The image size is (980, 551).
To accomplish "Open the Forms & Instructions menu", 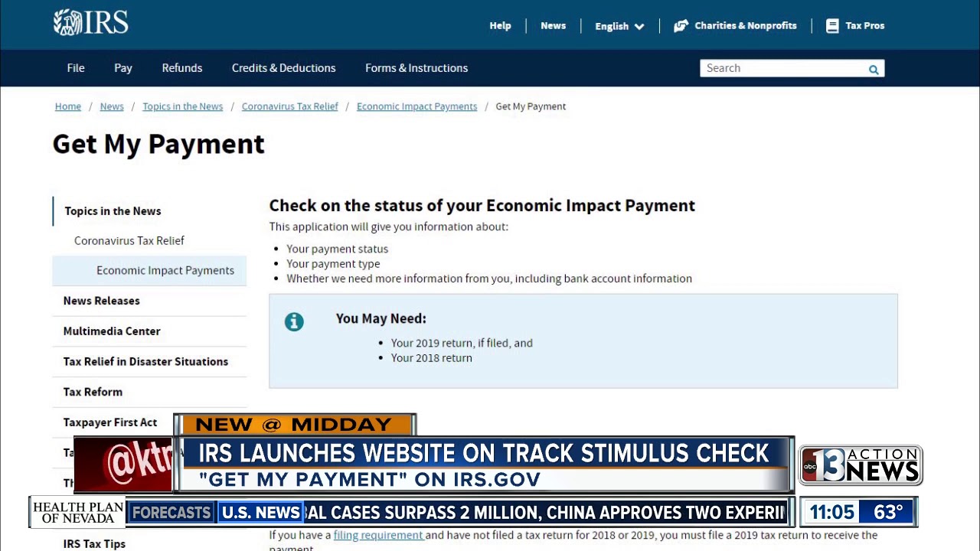I will point(416,68).
